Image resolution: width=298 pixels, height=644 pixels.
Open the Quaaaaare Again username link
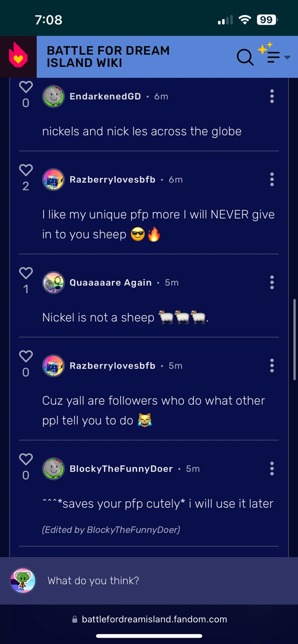111,283
